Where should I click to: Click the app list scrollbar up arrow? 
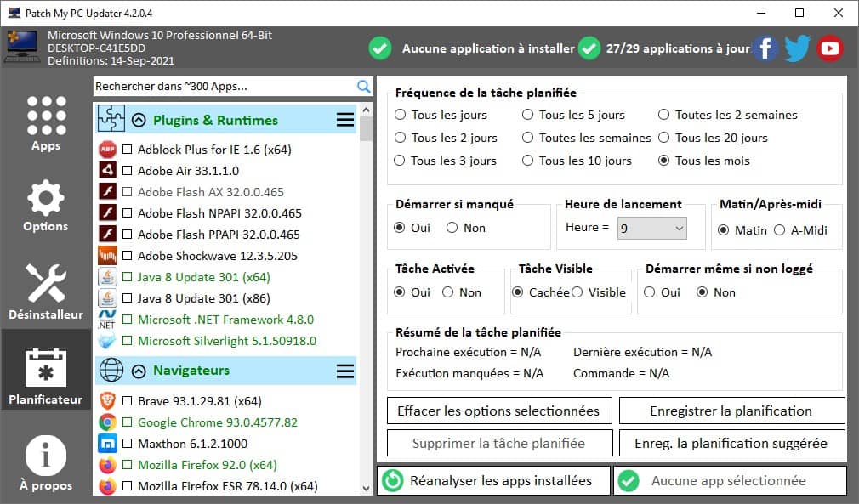point(366,110)
